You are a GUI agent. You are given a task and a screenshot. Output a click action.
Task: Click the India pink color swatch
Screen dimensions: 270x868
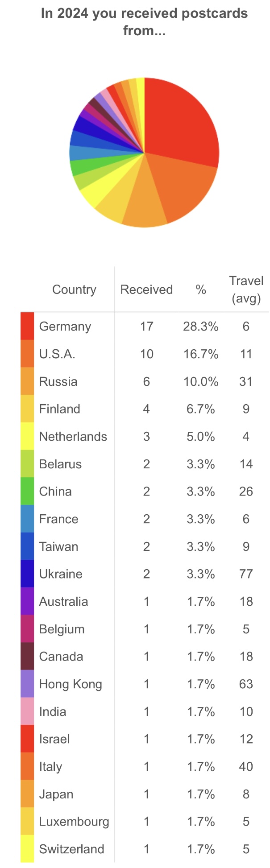27,711
